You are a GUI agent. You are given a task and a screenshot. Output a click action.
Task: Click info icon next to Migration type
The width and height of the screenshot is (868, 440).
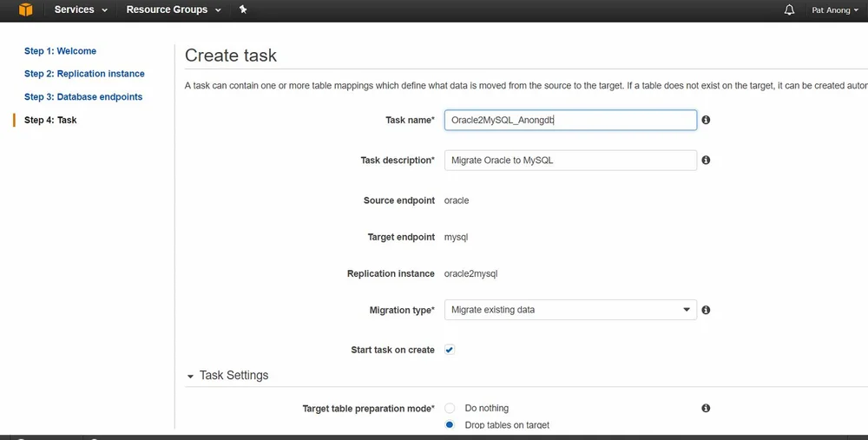(706, 310)
